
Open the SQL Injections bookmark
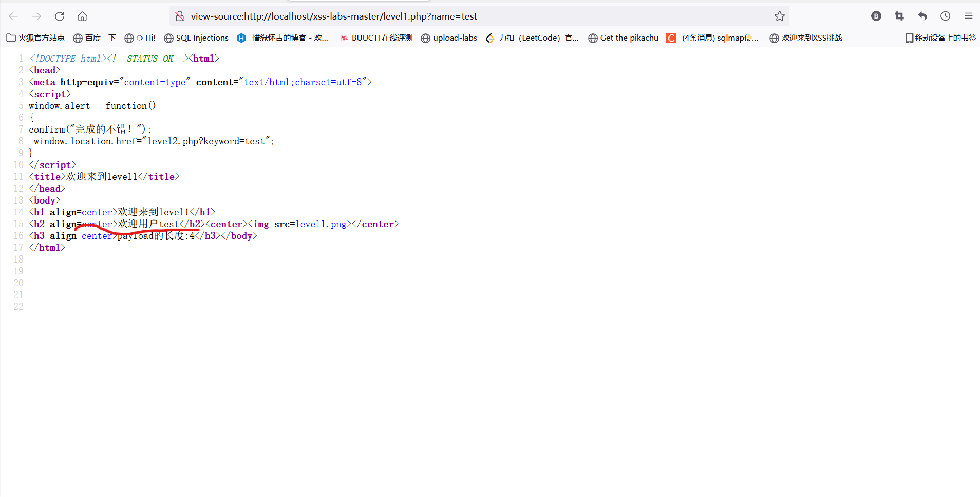(196, 38)
